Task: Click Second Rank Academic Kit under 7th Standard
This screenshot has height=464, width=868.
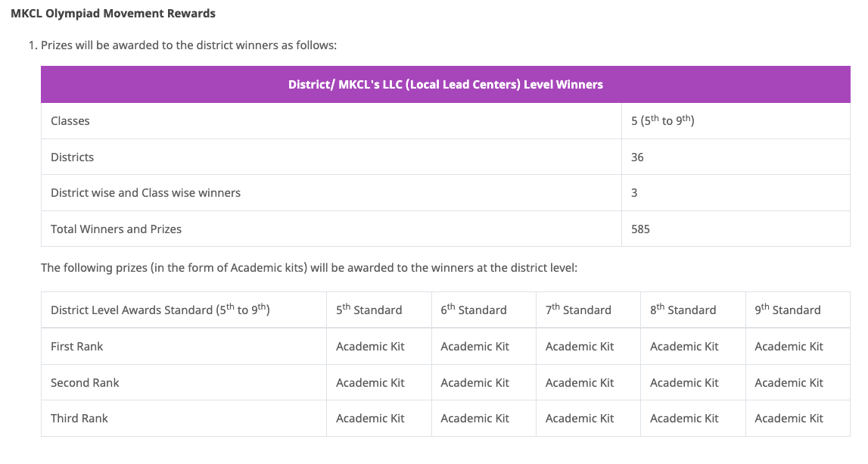Action: coord(580,382)
